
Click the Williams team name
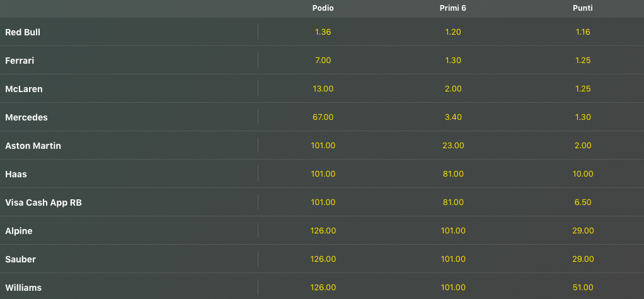pos(23,288)
